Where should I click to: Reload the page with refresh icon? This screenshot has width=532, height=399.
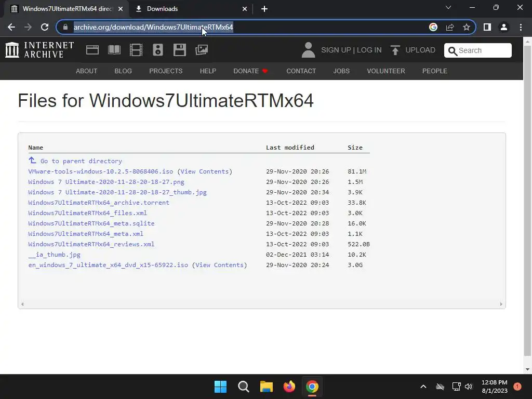click(x=45, y=27)
